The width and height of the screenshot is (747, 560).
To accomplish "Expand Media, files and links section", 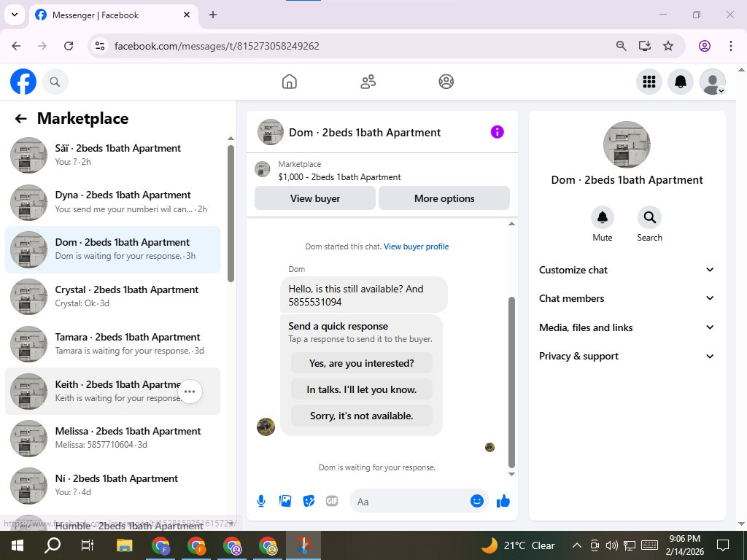I will click(x=627, y=327).
